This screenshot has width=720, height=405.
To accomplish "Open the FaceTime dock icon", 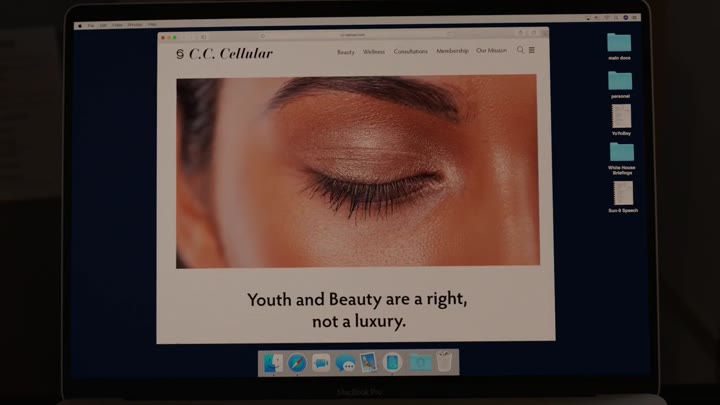I will (321, 363).
